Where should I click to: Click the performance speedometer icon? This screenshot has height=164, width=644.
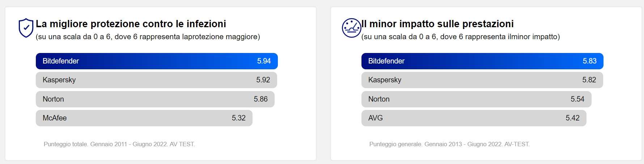click(351, 28)
